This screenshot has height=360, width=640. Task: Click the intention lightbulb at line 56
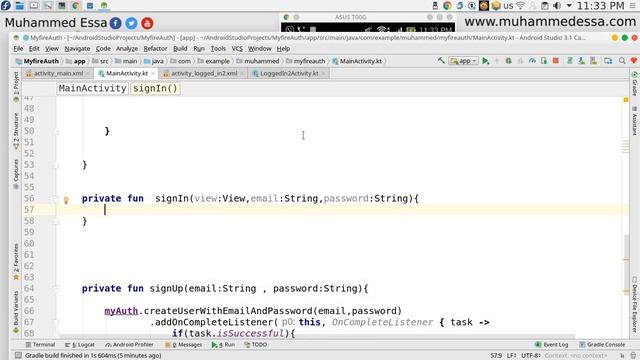click(66, 200)
